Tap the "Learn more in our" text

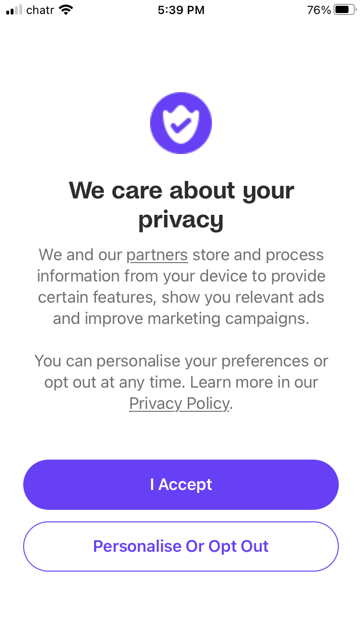tap(254, 382)
